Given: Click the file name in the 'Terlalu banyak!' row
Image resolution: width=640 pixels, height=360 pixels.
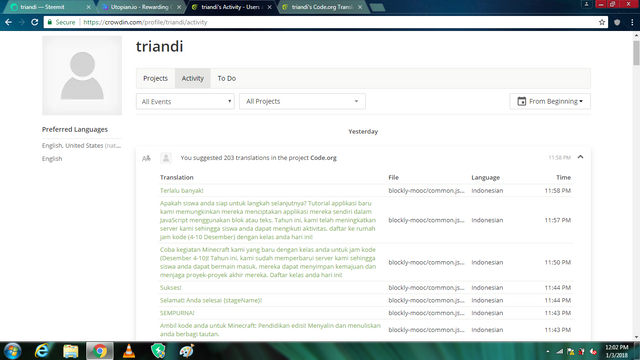Looking at the screenshot, I should (x=426, y=191).
